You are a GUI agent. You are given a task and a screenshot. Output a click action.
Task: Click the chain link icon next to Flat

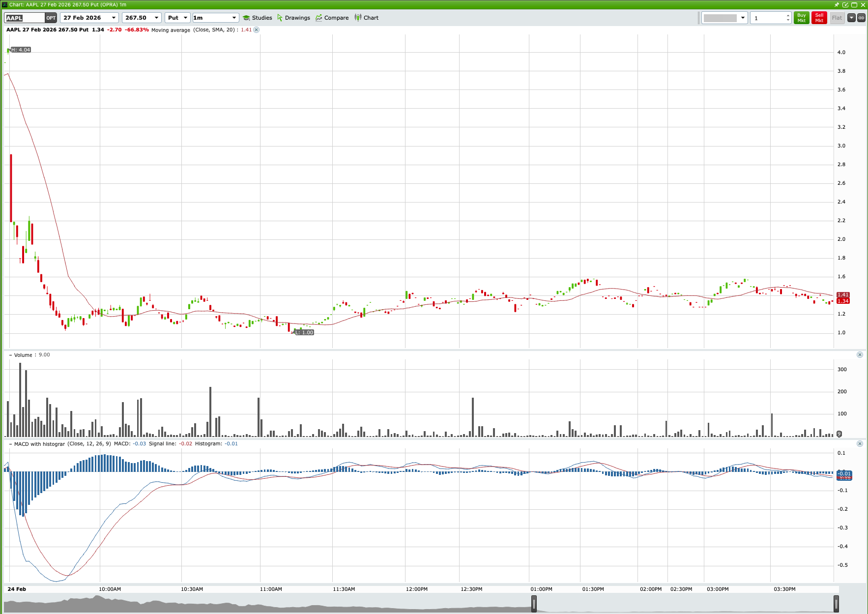coord(862,17)
